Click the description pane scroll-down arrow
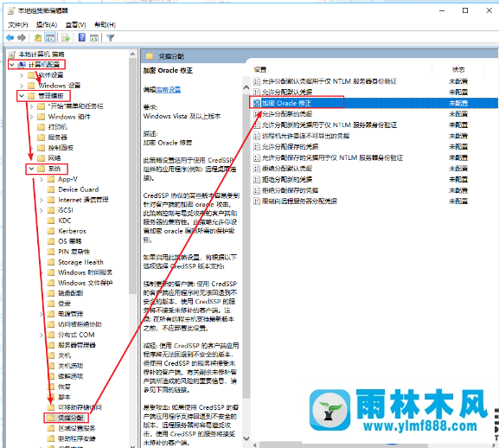Viewport: 499px width, 448px height. click(x=246, y=438)
